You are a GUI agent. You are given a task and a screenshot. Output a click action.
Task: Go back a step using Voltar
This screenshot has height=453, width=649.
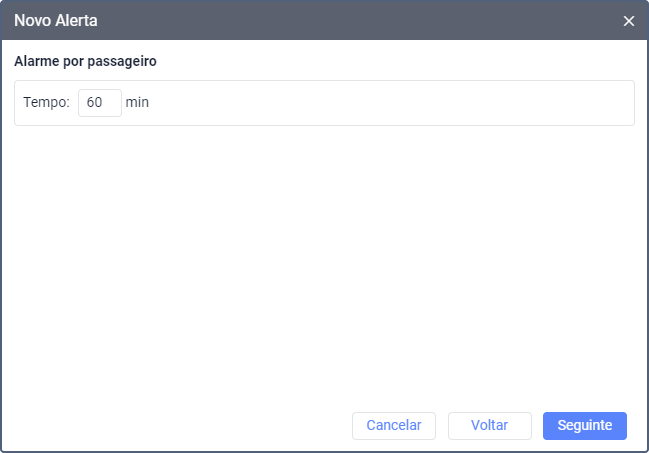(489, 425)
